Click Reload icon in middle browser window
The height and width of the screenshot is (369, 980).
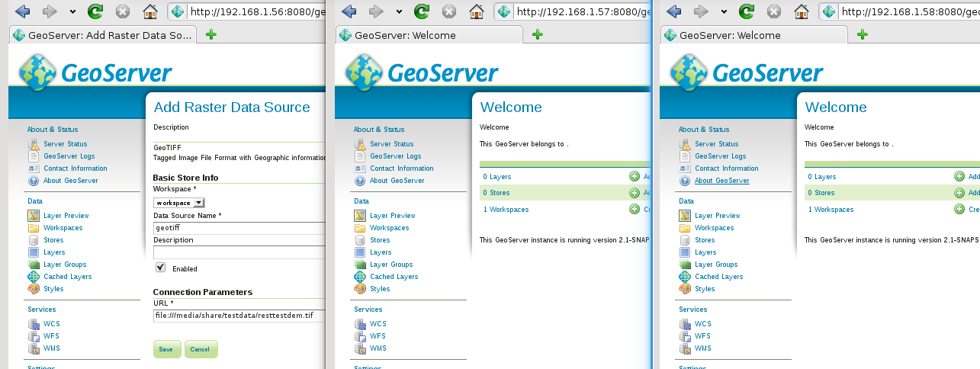point(422,11)
